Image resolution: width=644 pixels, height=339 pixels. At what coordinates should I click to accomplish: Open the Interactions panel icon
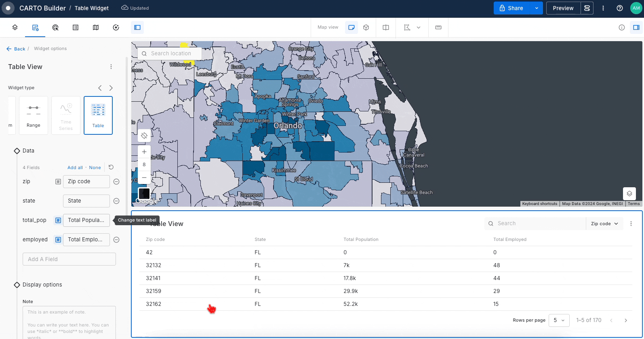(55, 27)
